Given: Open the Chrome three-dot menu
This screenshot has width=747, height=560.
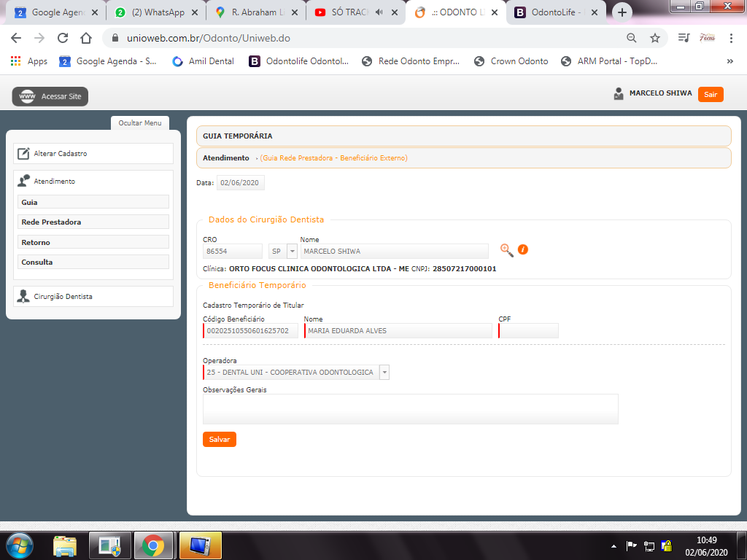Looking at the screenshot, I should pyautogui.click(x=731, y=38).
